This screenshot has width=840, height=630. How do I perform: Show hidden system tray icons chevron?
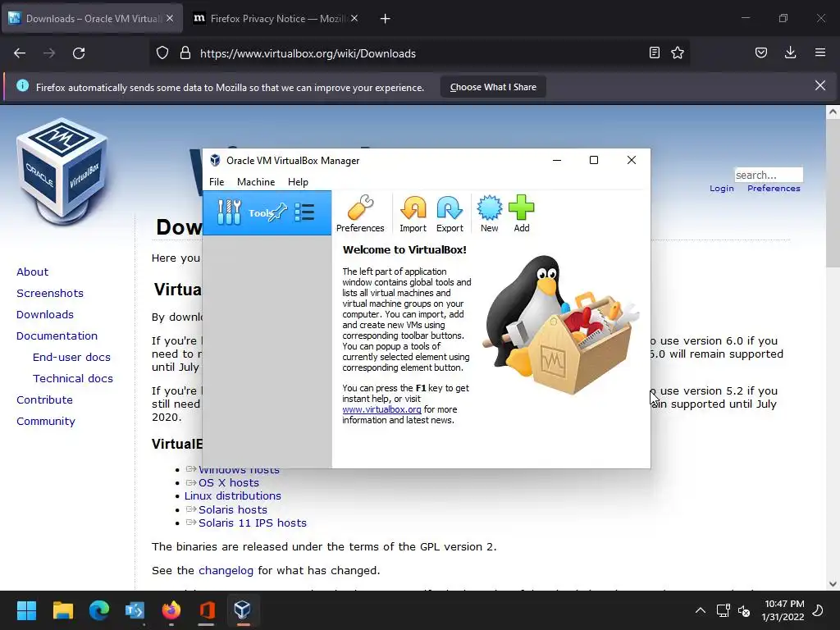point(700,610)
